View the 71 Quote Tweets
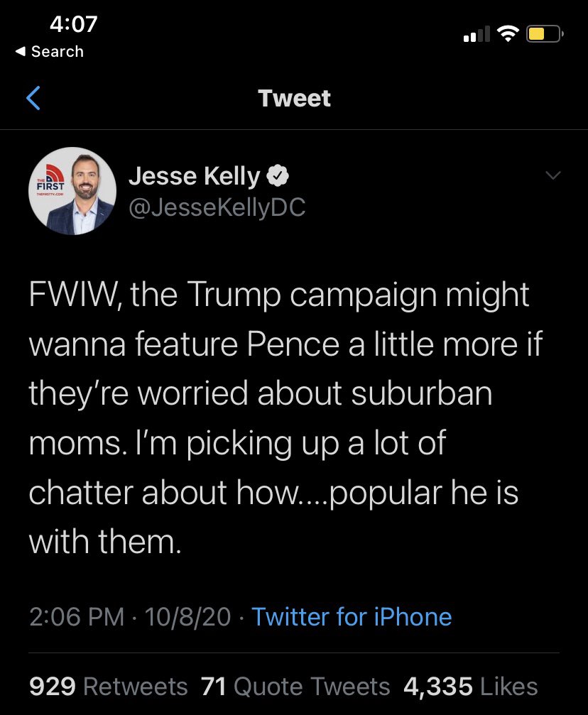 coord(295,687)
